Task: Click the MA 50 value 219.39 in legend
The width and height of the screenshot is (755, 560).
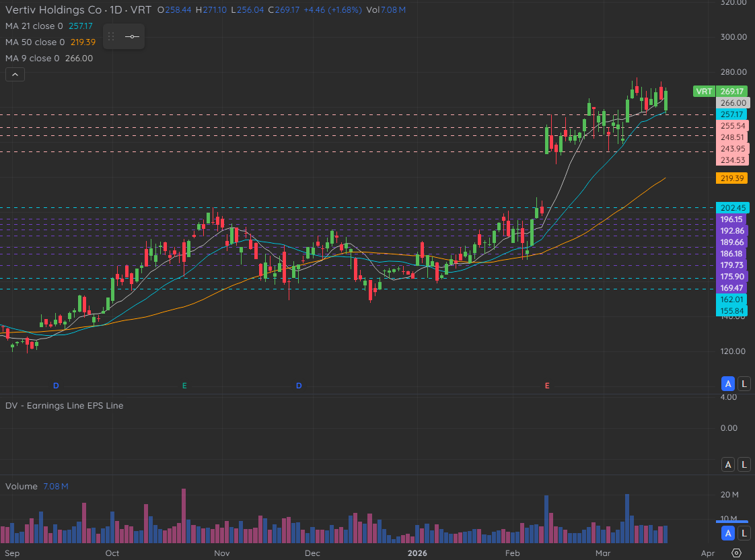Action: pyautogui.click(x=83, y=42)
